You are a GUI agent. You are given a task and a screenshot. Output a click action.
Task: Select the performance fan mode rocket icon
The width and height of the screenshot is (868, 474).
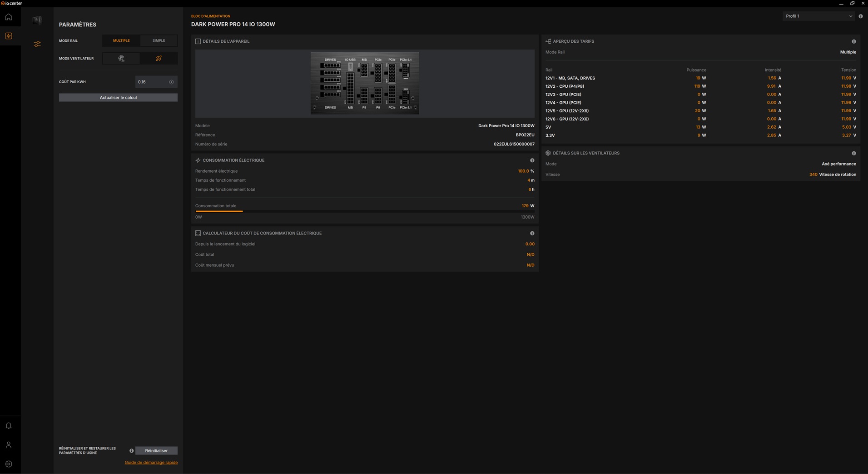[x=159, y=59]
